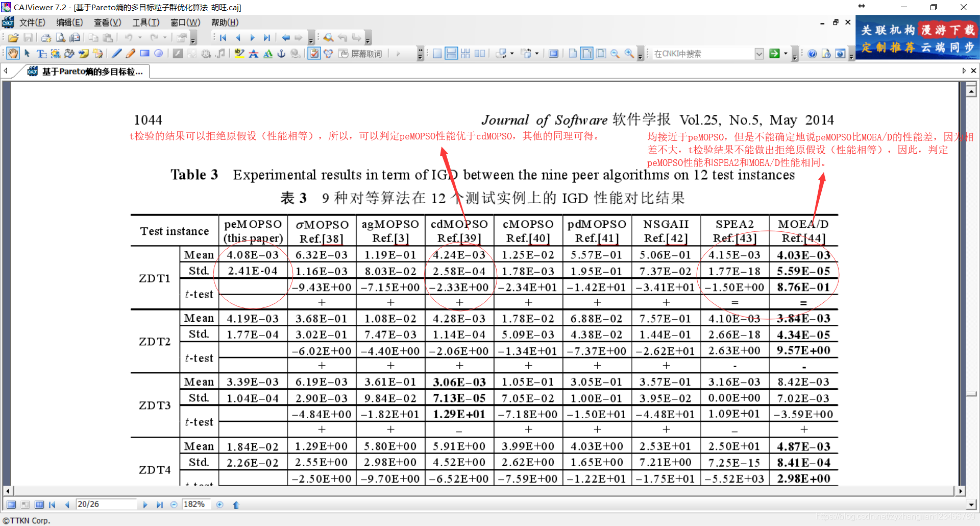The height and width of the screenshot is (526, 980).
Task: Choose the image snapshot selection tool
Action: click(x=55, y=54)
